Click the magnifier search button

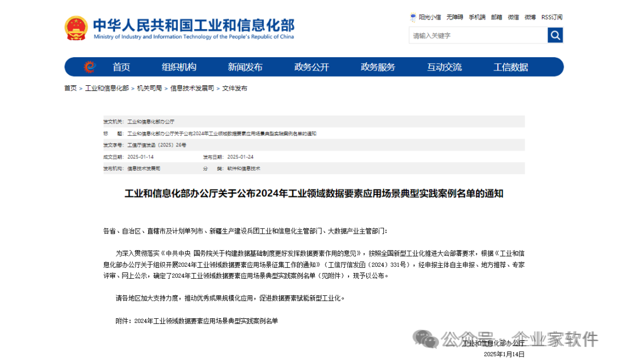pos(555,35)
